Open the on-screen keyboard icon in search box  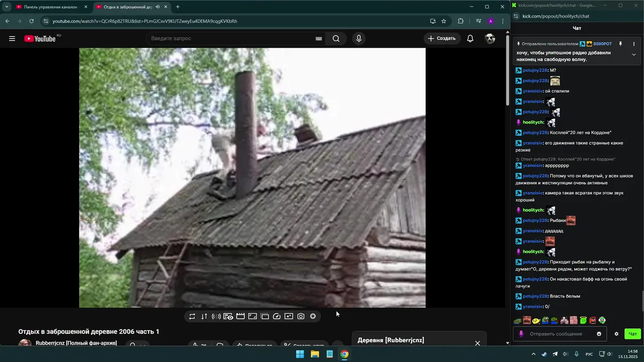tap(318, 39)
